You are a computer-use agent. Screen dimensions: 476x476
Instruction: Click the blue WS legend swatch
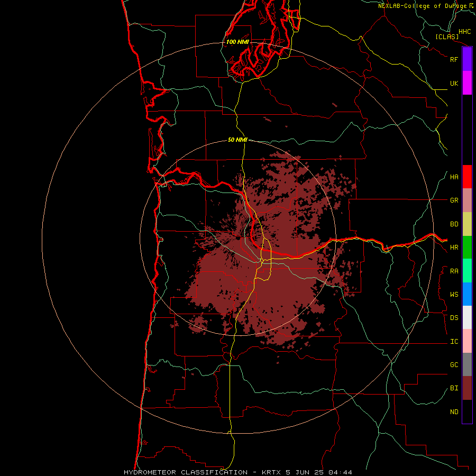point(467,294)
